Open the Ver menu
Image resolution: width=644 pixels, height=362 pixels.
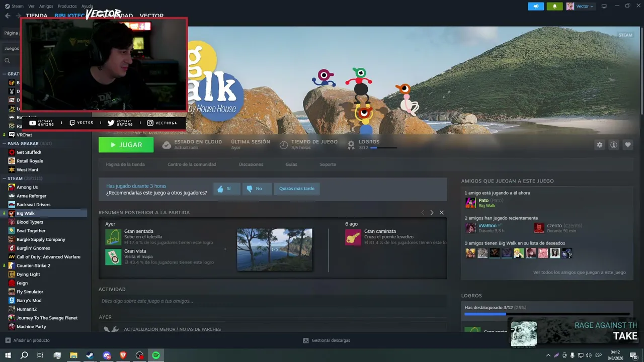coord(31,6)
